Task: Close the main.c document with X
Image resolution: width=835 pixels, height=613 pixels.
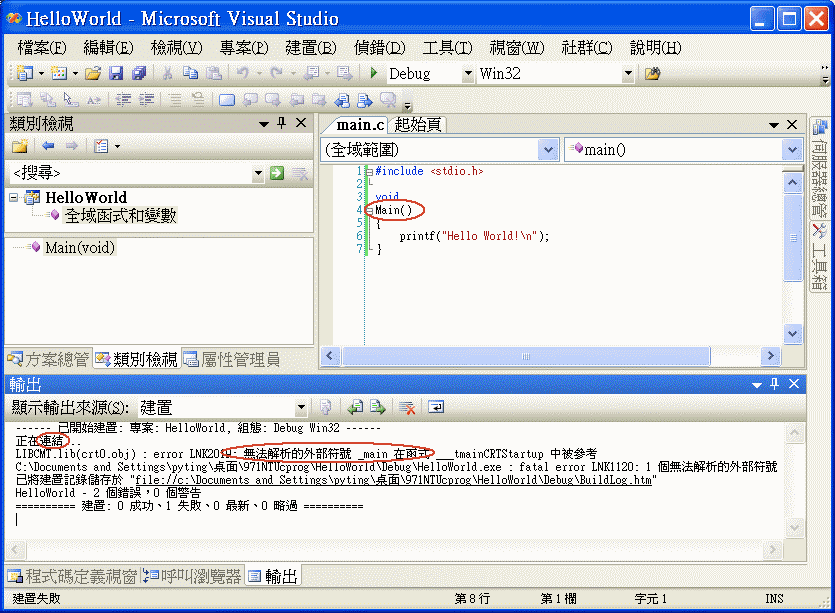Action: pyautogui.click(x=792, y=125)
